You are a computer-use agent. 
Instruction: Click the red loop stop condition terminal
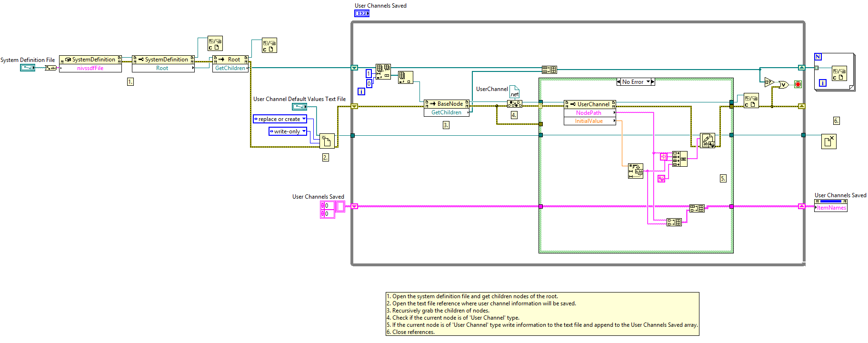pos(798,84)
